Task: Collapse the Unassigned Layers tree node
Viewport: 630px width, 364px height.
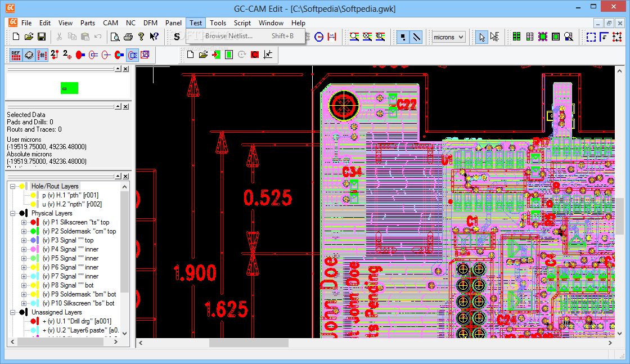Action: pyautogui.click(x=12, y=312)
